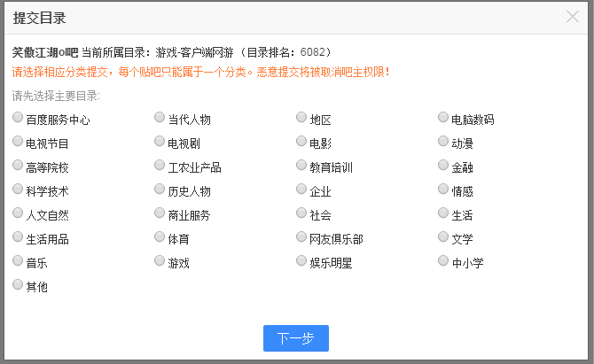This screenshot has width=594, height=364.
Task: Select the 教育培训 radio button
Action: [301, 165]
